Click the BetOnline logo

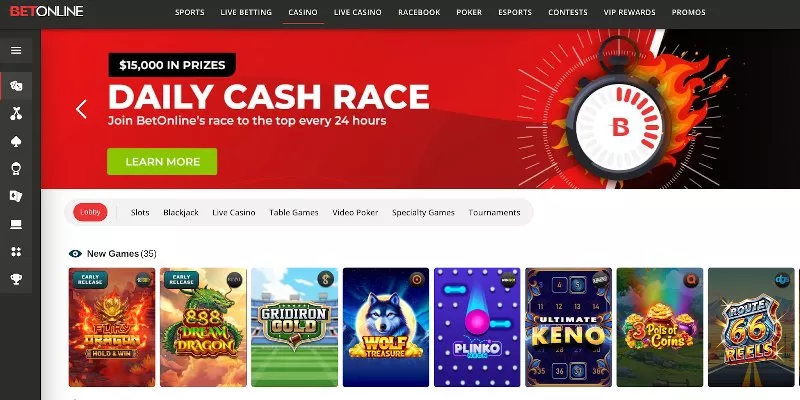(46, 11)
